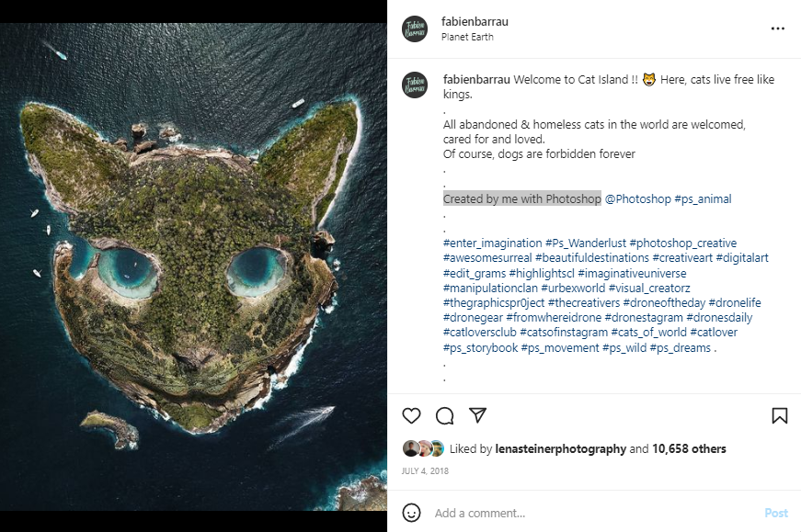Screen dimensions: 801x532
Task: Open the Planet Earth location link
Action: pos(468,38)
